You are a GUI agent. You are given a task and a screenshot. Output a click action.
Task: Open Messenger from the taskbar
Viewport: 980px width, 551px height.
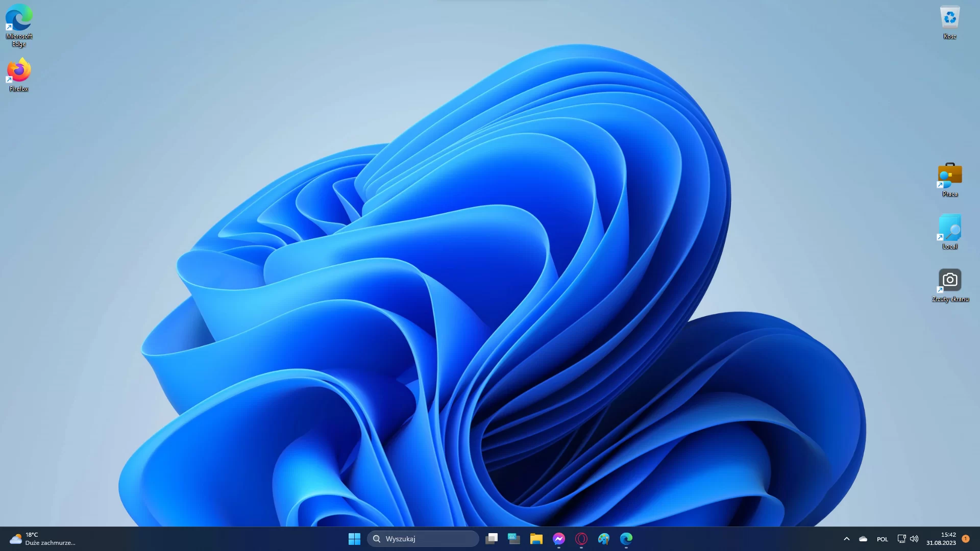point(559,539)
